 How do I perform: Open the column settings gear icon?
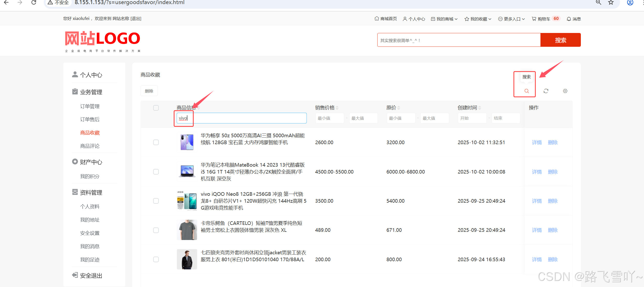(x=565, y=91)
